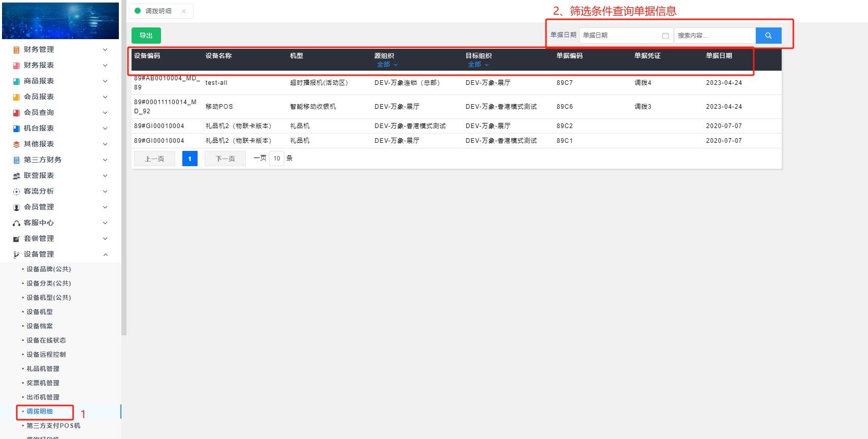Click the 调拨3 voucher cell
Viewport: 868px width, 439px height.
(643, 107)
